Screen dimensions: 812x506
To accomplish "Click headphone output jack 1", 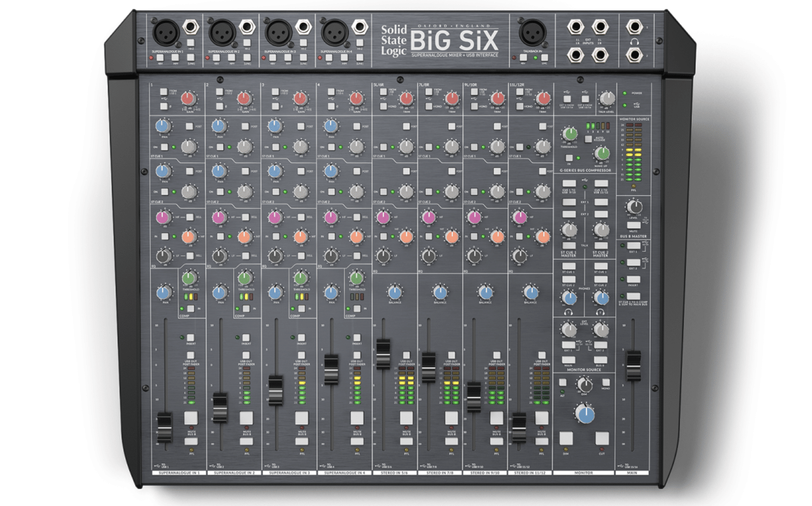I will click(x=634, y=27).
